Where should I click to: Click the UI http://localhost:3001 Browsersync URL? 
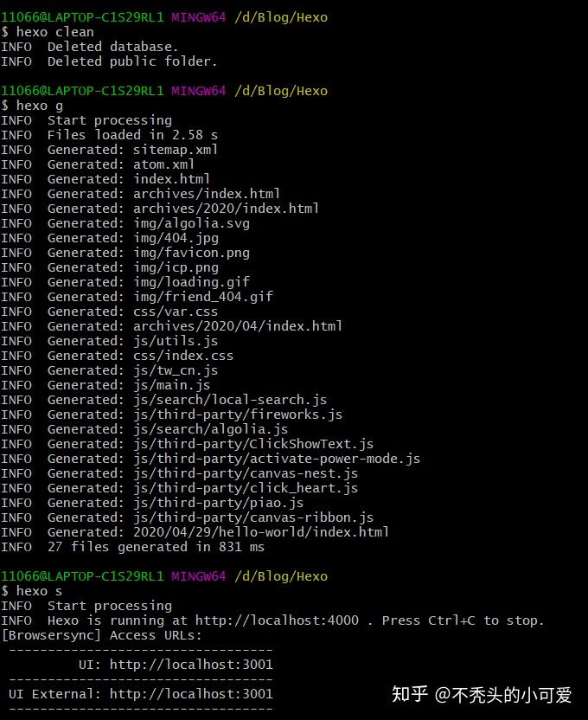pyautogui.click(x=191, y=665)
